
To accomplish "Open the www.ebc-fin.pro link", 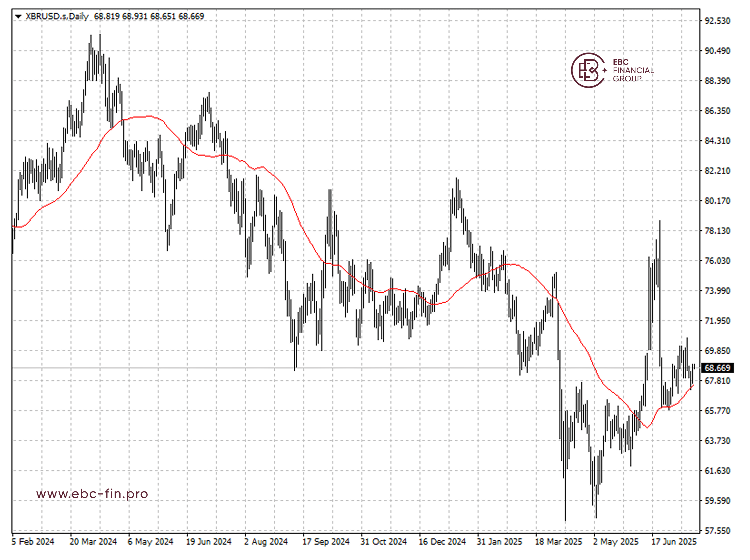I will 92,494.
